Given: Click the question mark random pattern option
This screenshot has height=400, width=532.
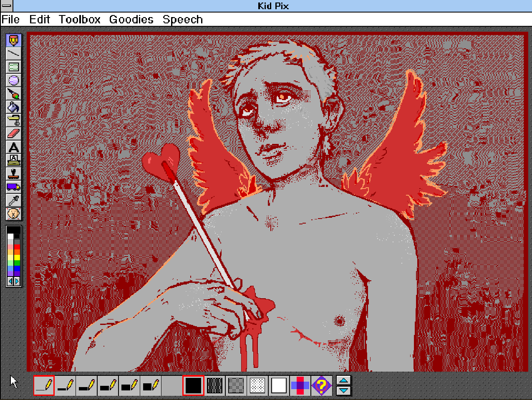Looking at the screenshot, I should (321, 385).
